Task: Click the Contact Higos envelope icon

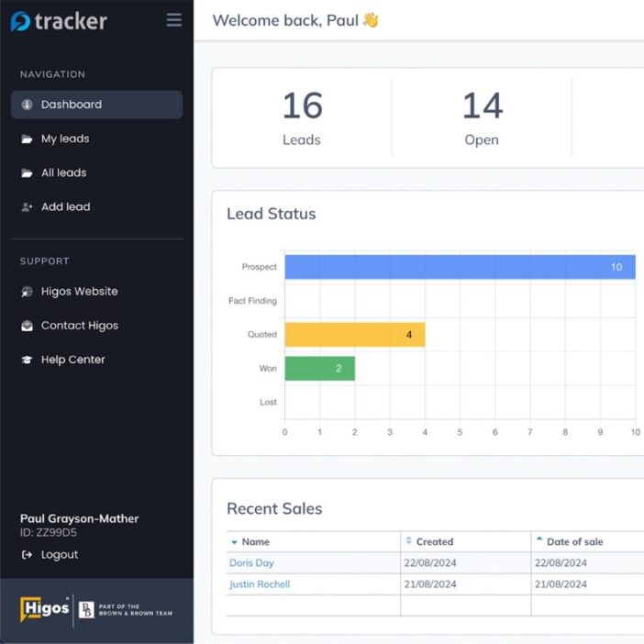Action: click(x=27, y=326)
